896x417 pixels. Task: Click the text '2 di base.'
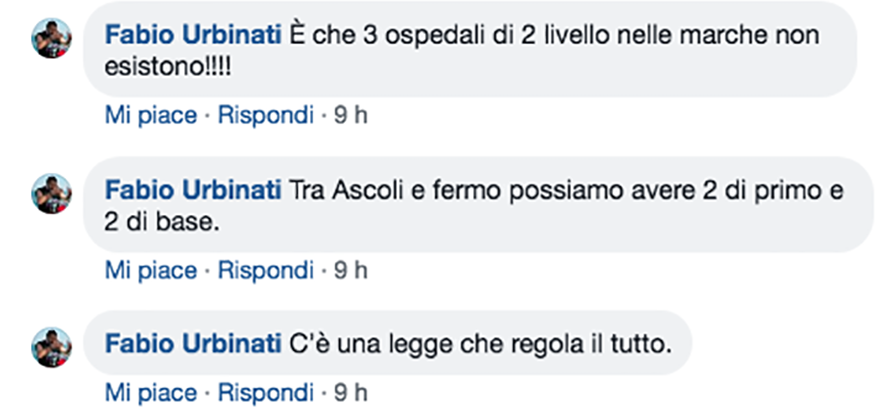coord(162,222)
